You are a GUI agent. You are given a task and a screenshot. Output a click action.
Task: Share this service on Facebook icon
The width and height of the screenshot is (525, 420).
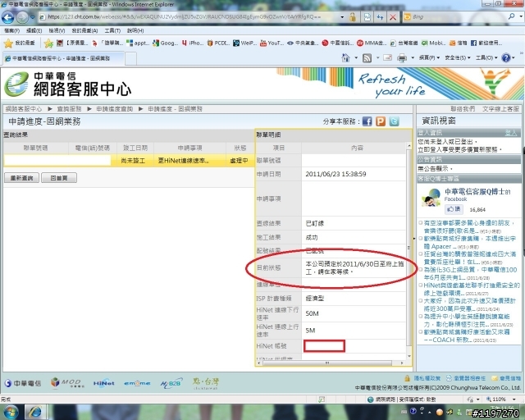click(367, 121)
